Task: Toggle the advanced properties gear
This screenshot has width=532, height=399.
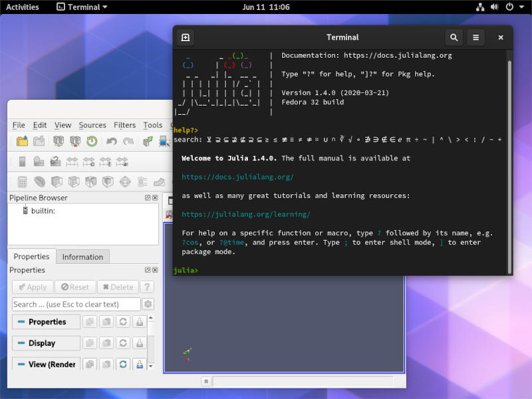Action: pyautogui.click(x=148, y=304)
